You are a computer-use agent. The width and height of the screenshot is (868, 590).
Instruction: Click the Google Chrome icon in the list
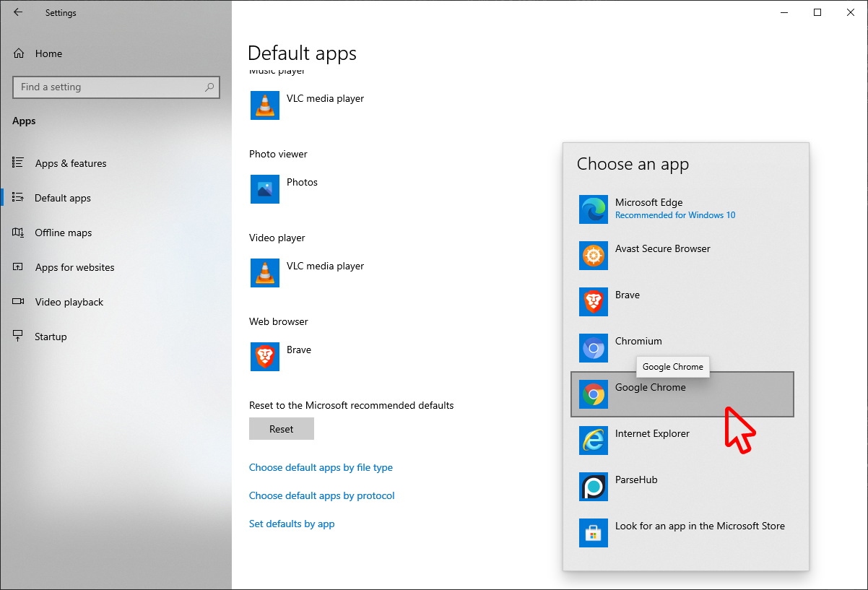594,394
